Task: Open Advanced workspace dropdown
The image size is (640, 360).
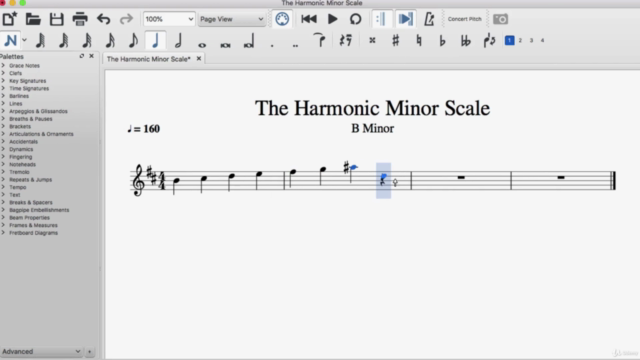Action: click(x=41, y=351)
